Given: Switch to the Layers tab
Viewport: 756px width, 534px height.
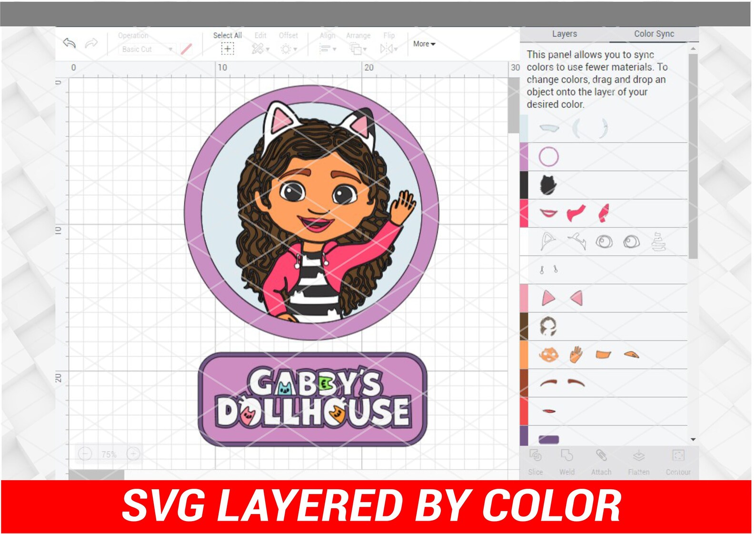Looking at the screenshot, I should [564, 34].
